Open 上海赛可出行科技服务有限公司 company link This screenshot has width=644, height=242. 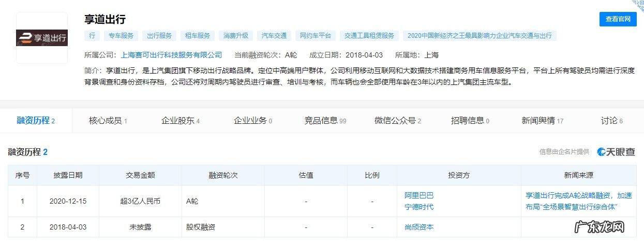171,54
